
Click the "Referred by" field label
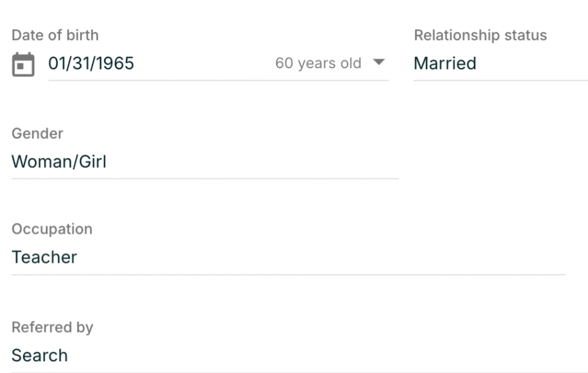click(52, 327)
